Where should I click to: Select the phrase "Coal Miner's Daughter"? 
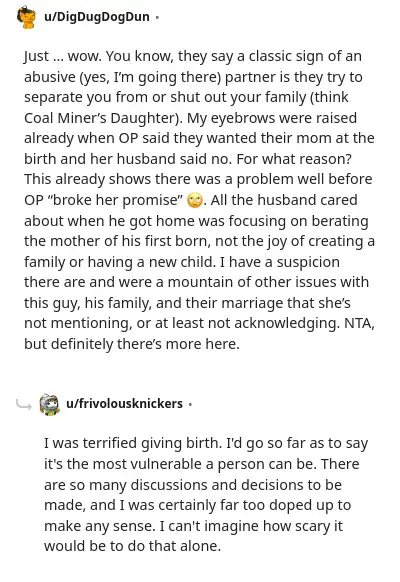(x=99, y=118)
